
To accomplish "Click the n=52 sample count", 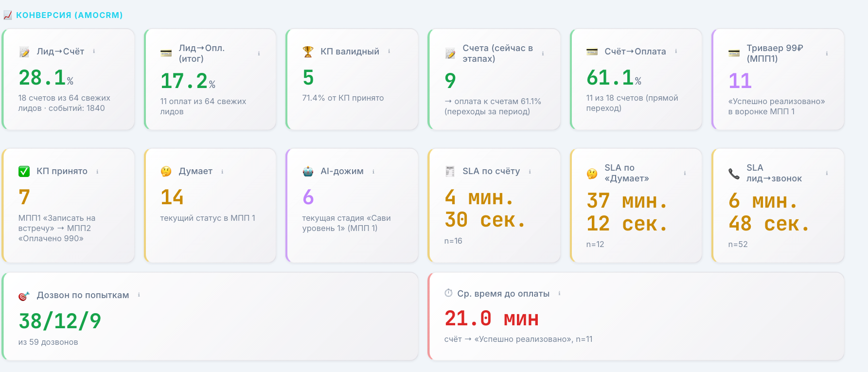I will point(738,244).
